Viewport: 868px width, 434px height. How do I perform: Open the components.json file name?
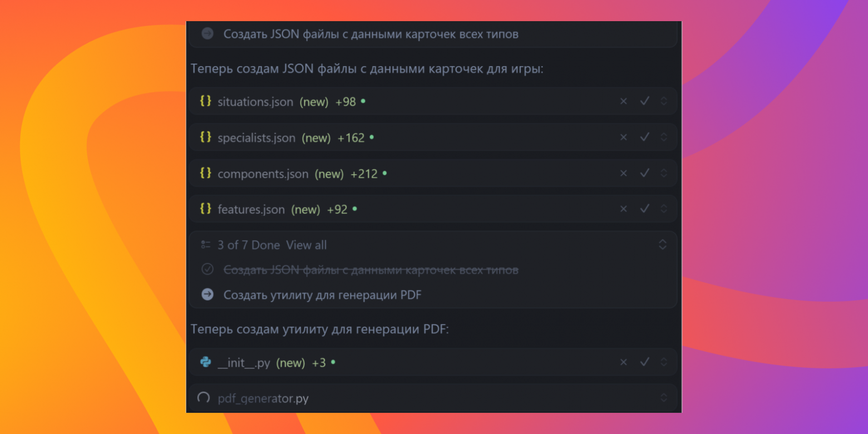263,174
